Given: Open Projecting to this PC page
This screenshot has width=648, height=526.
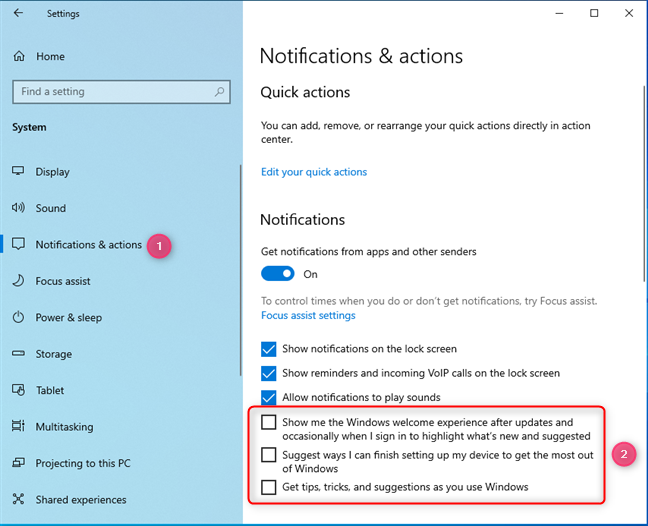Looking at the screenshot, I should [x=83, y=463].
